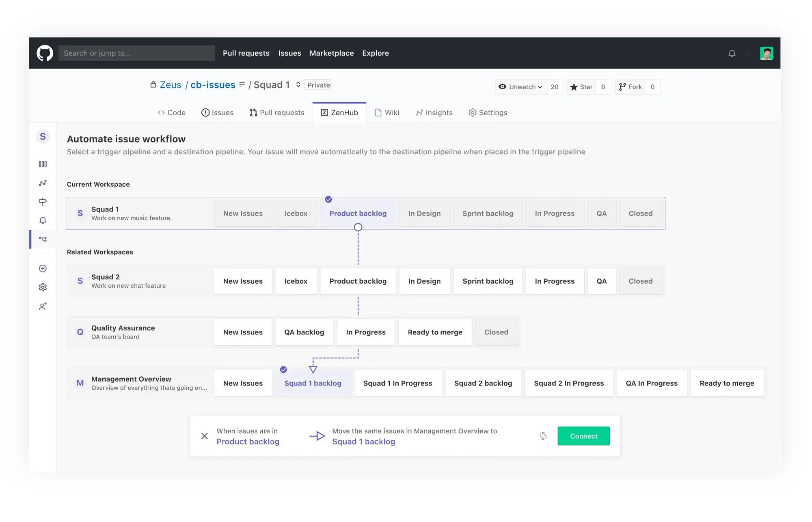The width and height of the screenshot is (812, 522).
Task: Switch to the Pull requests repository tab
Action: pos(277,112)
